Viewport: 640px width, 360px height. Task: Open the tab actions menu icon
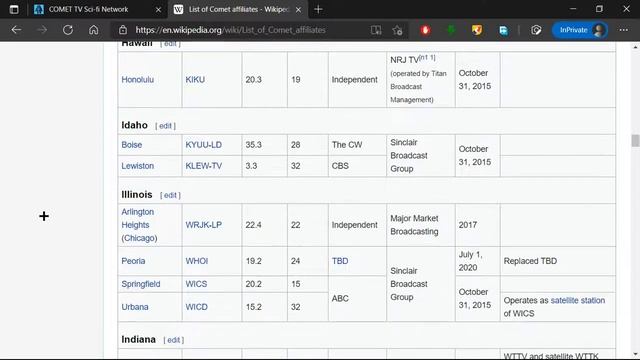pos(14,9)
